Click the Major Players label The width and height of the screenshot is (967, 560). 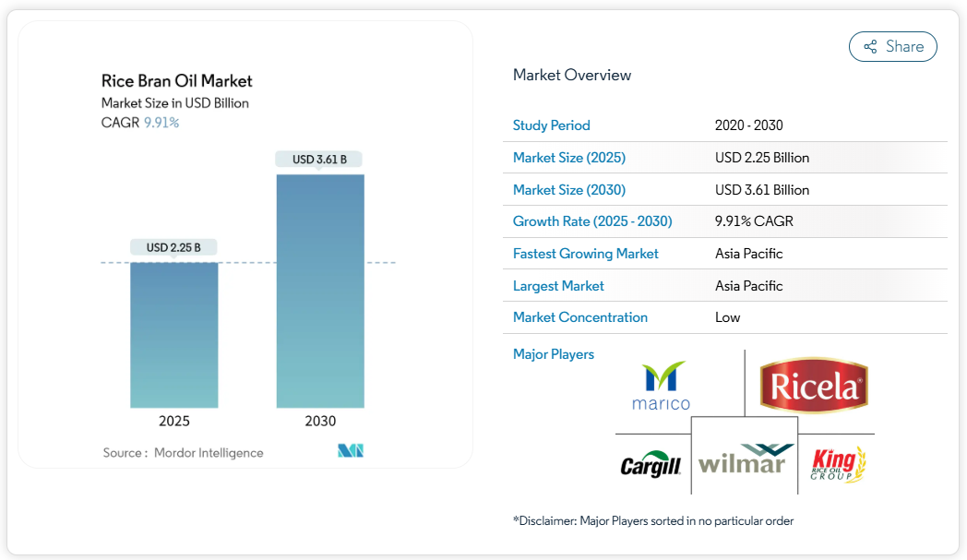(x=553, y=354)
